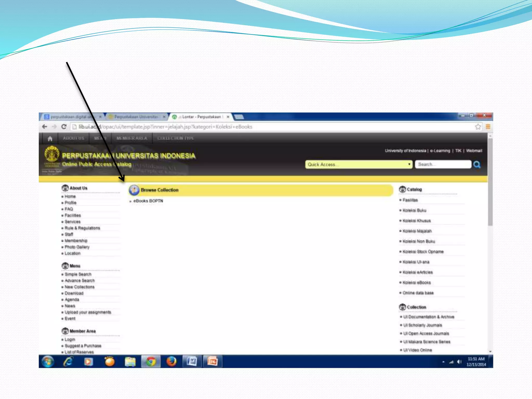The height and width of the screenshot is (399, 532).
Task: Open Firefox from the taskbar
Action: click(x=171, y=361)
